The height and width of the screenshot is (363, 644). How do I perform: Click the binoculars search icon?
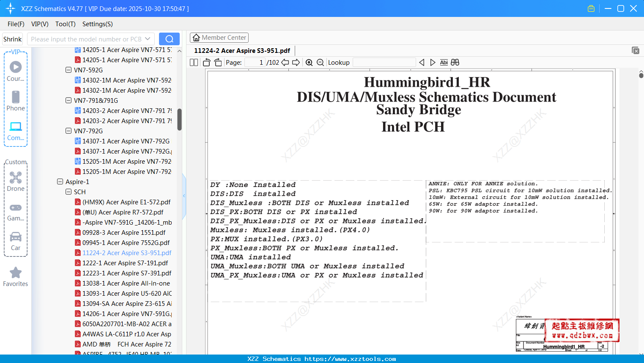click(455, 63)
